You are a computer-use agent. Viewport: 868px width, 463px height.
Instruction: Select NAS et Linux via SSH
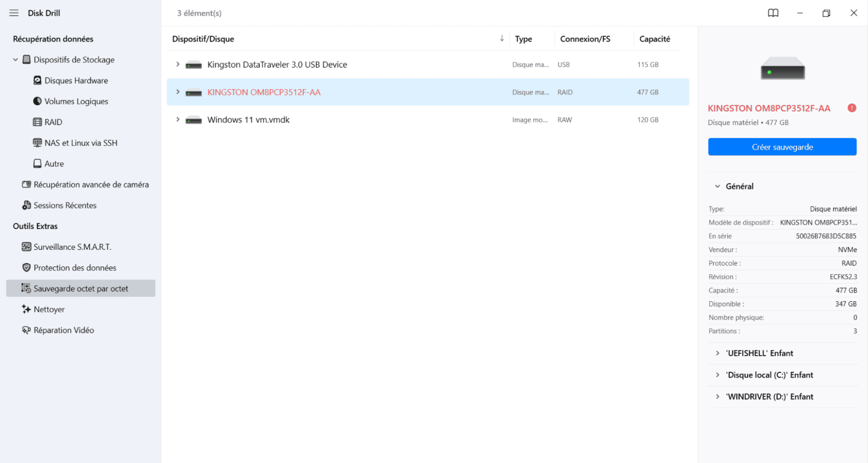point(81,143)
